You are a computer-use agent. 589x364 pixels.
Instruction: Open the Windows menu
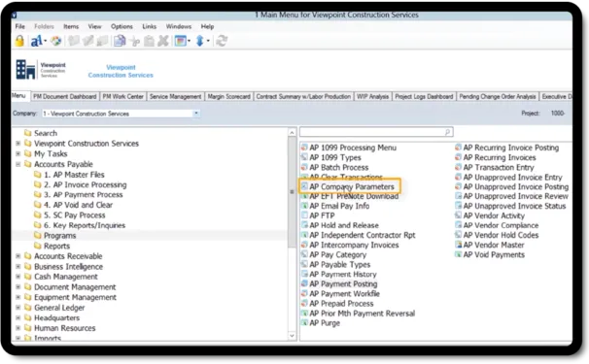tap(179, 26)
